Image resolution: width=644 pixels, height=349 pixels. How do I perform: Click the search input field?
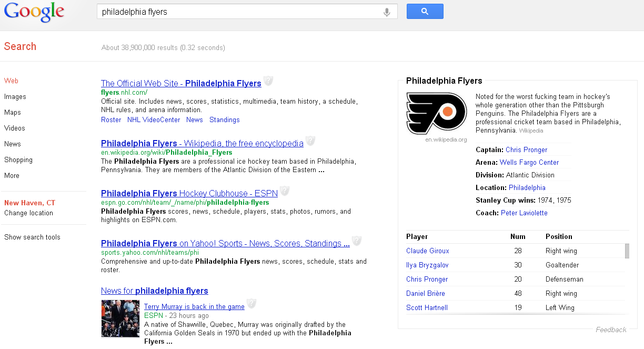pyautogui.click(x=240, y=12)
